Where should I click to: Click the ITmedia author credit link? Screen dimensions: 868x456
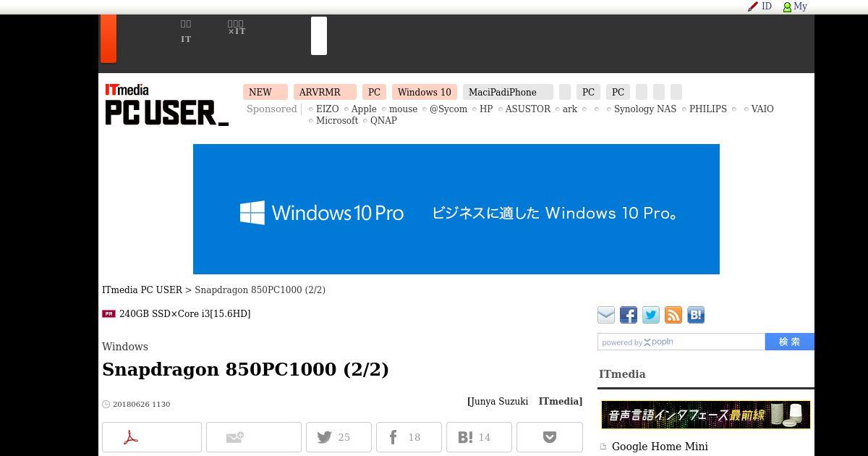[x=559, y=401]
